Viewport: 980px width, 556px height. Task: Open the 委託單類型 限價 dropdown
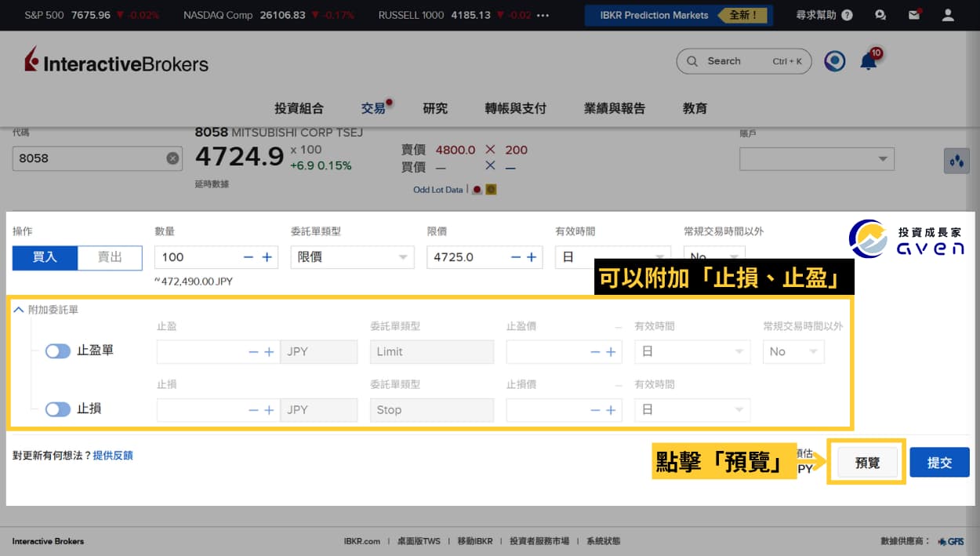point(352,257)
